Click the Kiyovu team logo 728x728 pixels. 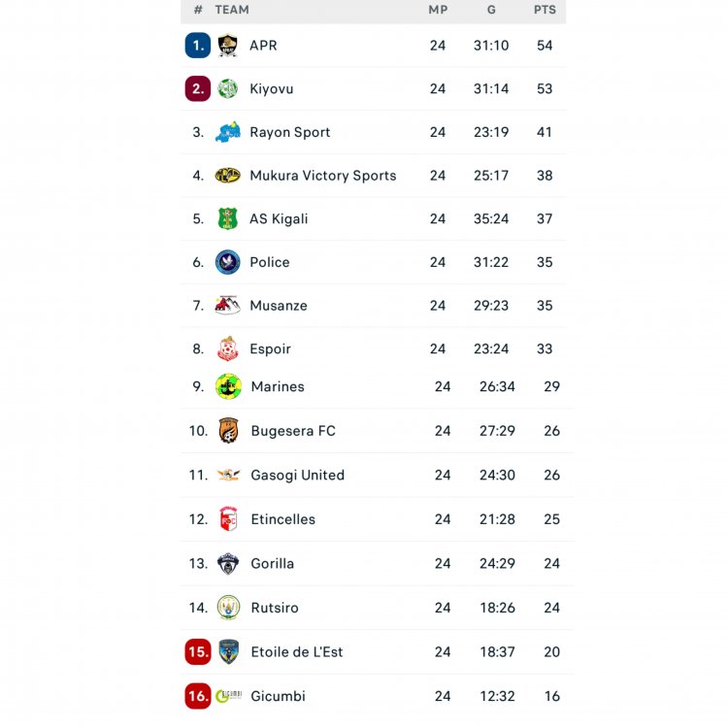coord(227,89)
